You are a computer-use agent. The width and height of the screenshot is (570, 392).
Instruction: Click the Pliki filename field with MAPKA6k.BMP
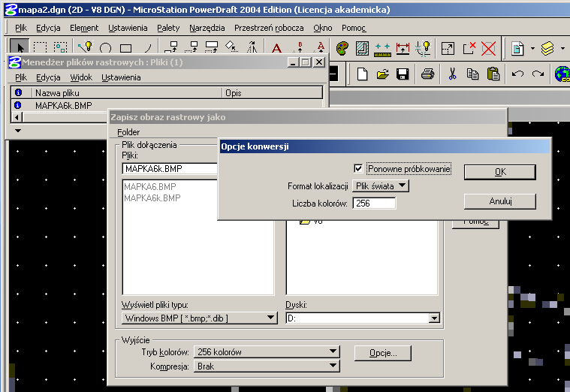(170, 168)
